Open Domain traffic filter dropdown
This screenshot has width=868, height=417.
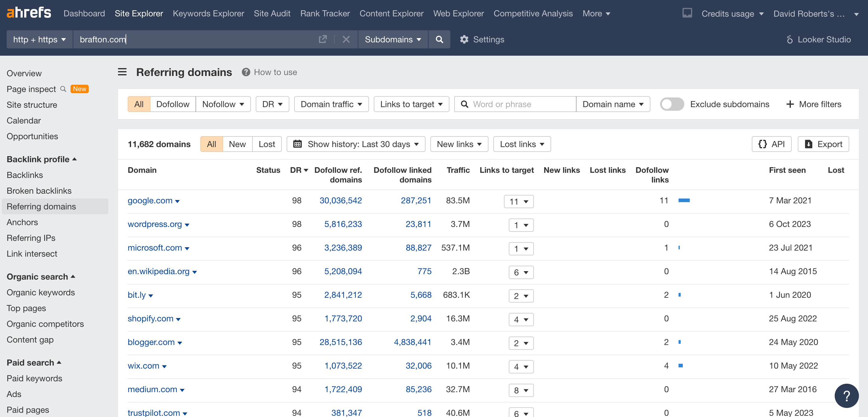tap(331, 104)
